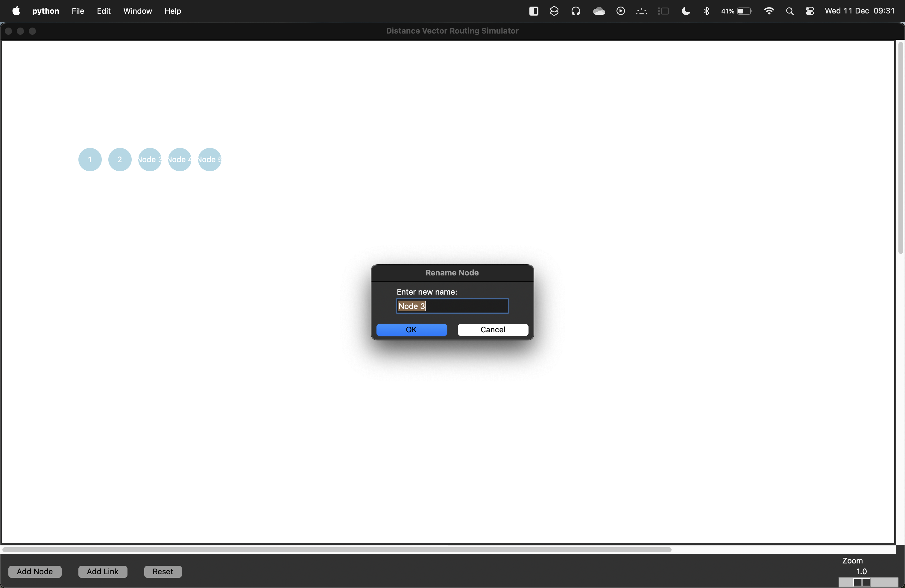Toggle the Do Not Disturb moon icon
The height and width of the screenshot is (588, 905).
point(686,11)
